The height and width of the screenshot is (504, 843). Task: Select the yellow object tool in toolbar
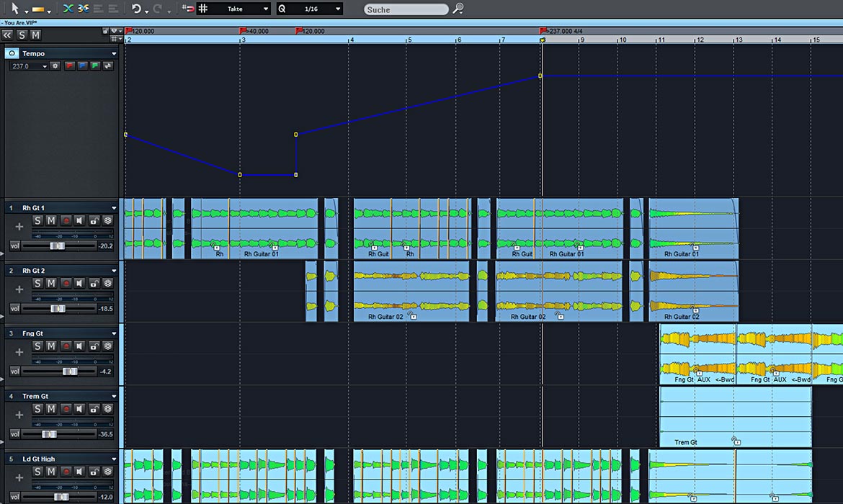coord(38,9)
